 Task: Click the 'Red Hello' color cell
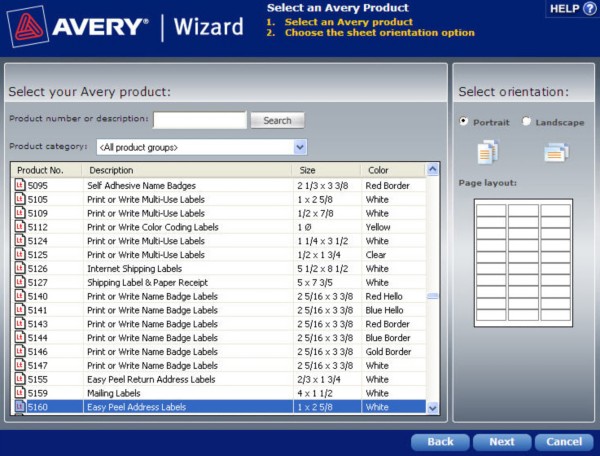pos(384,296)
